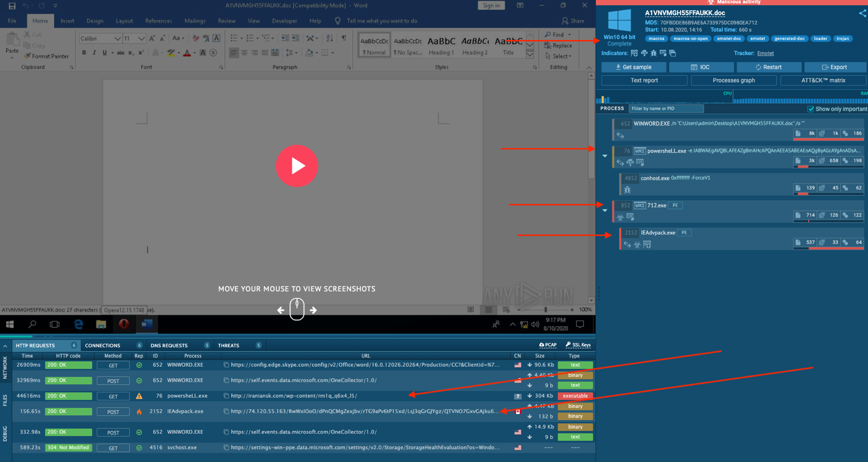Click the Word zoom slider

pyautogui.click(x=545, y=310)
